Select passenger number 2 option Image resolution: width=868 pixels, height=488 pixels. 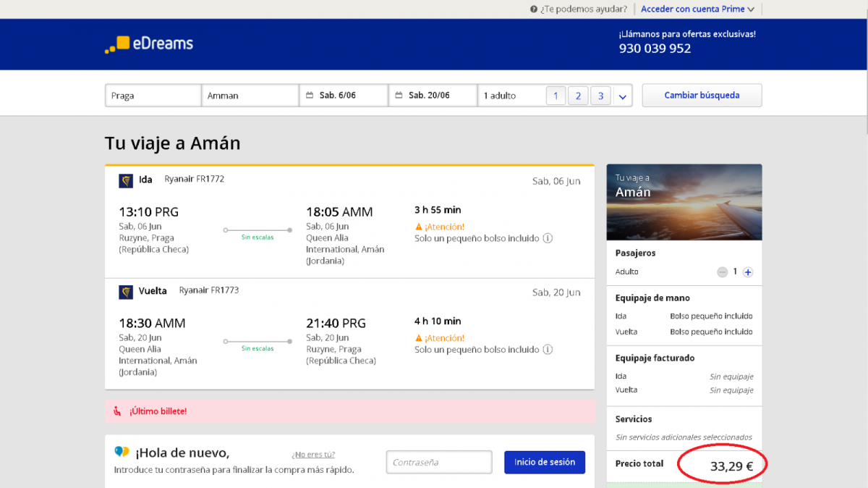click(x=578, y=96)
